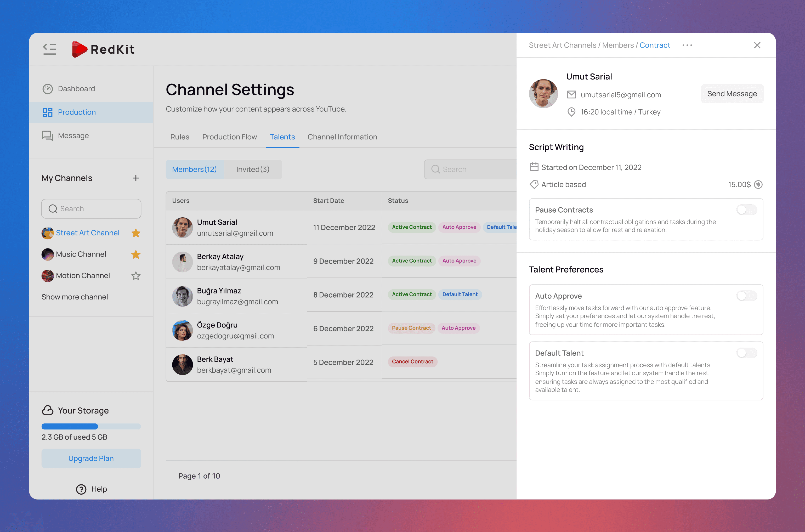Open the Invited(3) tab
805x532 pixels.
pos(253,169)
